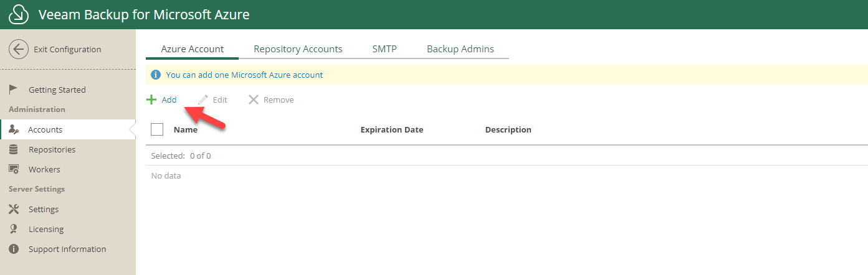Click the Getting Started flag icon
Viewport: 868px width, 275px height.
tap(14, 90)
